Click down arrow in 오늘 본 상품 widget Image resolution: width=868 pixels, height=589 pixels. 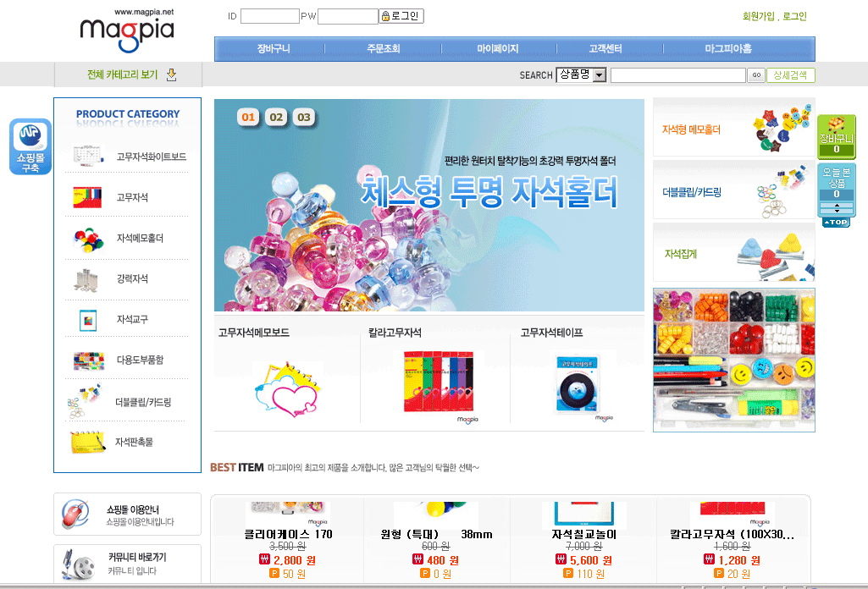pos(837,211)
